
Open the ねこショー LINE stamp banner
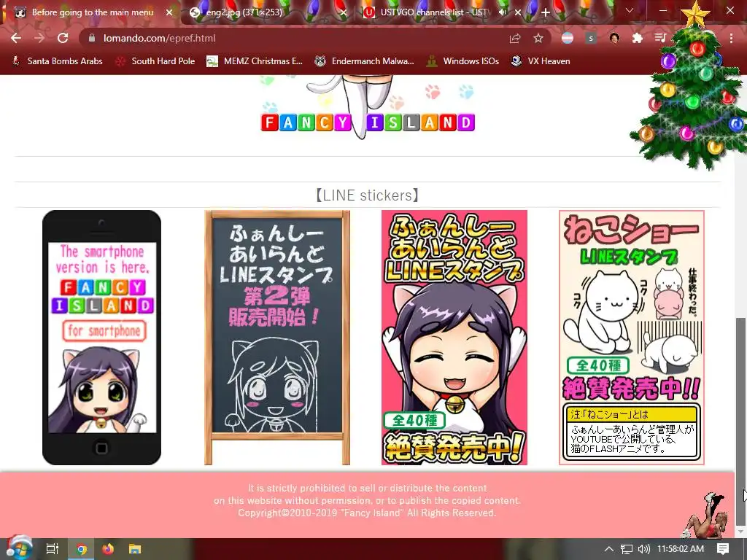tap(632, 337)
